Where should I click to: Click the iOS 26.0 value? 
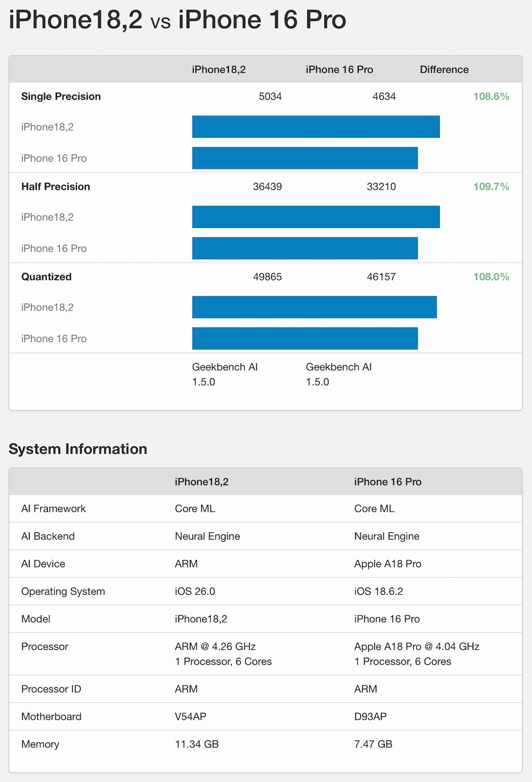[195, 591]
